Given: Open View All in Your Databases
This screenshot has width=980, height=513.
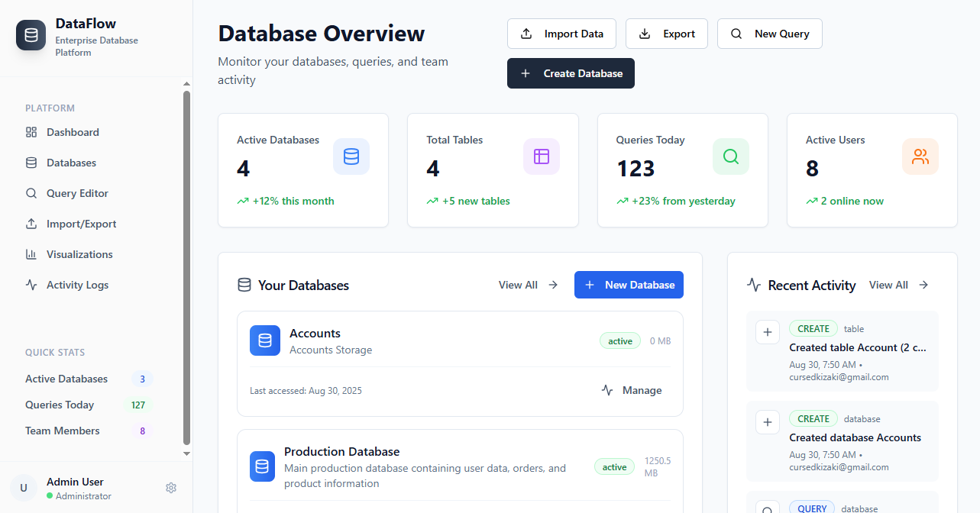Looking at the screenshot, I should click(529, 285).
